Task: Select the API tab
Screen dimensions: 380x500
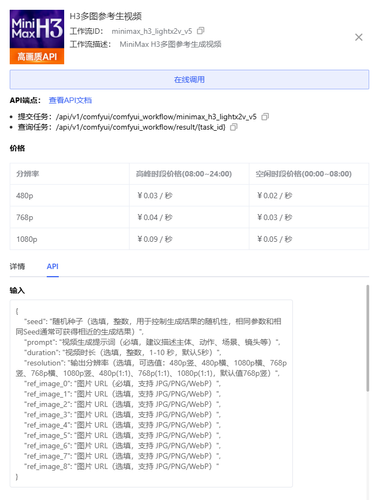Action: click(53, 266)
